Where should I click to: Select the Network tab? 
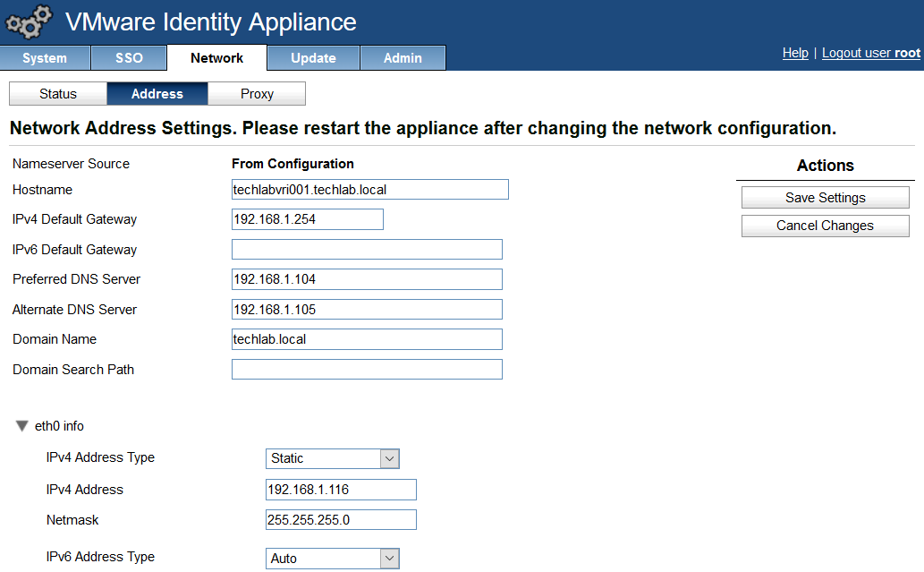click(216, 58)
